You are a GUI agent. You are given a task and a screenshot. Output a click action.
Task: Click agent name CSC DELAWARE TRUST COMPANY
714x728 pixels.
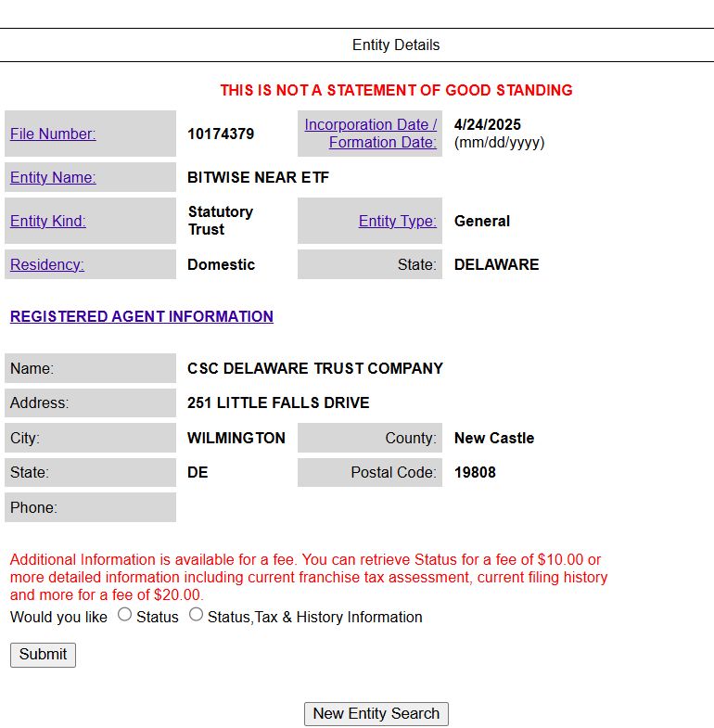click(x=315, y=369)
